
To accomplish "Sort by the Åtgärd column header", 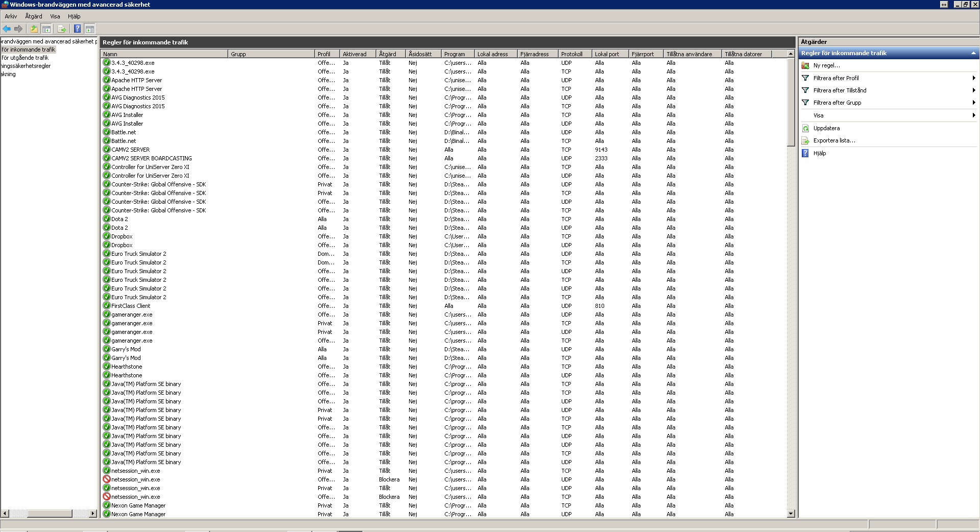I will tap(391, 54).
